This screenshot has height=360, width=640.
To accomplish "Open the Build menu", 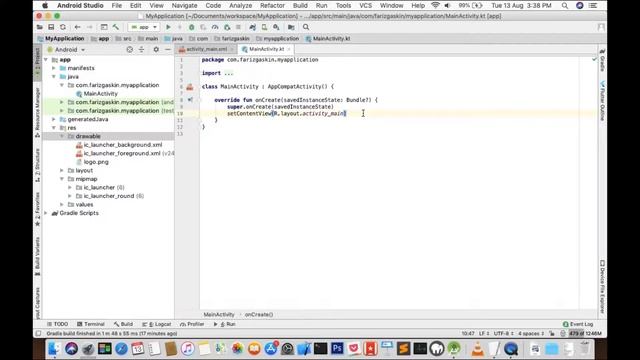I will click(300, 5).
